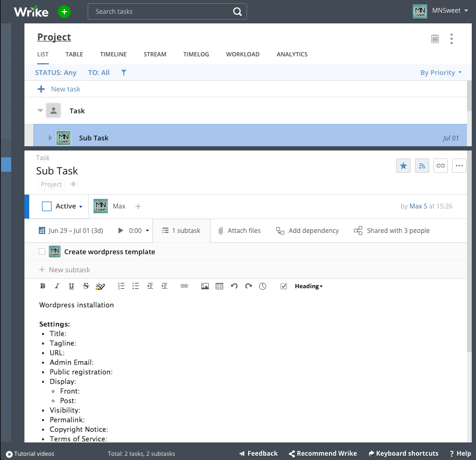Viewport: 476px width, 460px height.
Task: Toggle the 1 subtask section
Action: pos(181,231)
